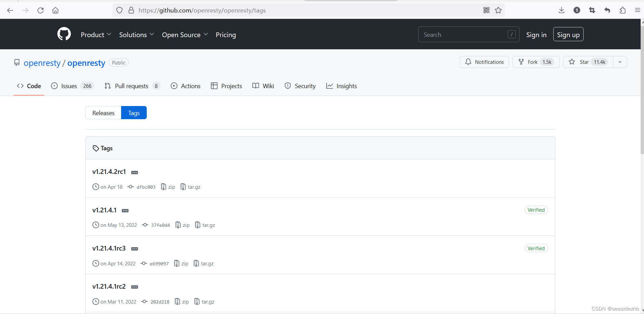
Task: Download zip for v1.21.4.1rc3
Action: coord(181,264)
